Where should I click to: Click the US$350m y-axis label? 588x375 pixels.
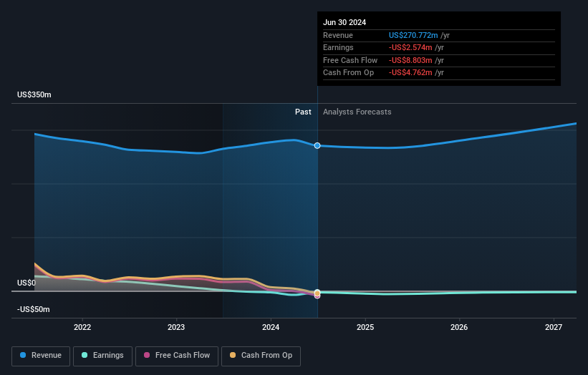click(34, 94)
